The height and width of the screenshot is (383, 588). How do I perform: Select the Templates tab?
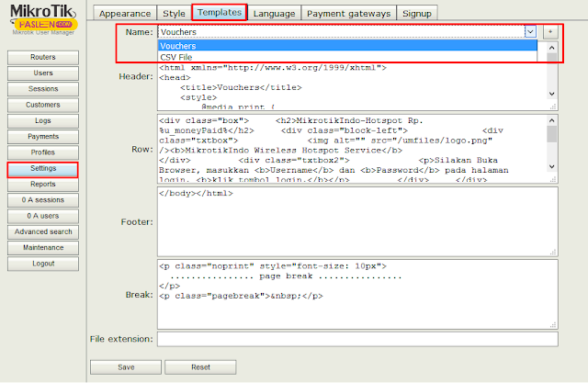click(x=220, y=12)
